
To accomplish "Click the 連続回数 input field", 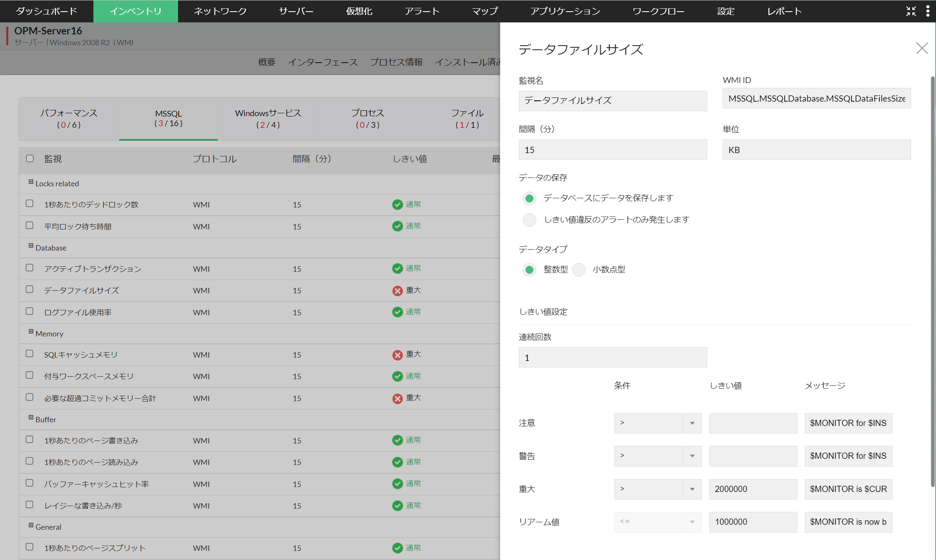I will pyautogui.click(x=612, y=357).
